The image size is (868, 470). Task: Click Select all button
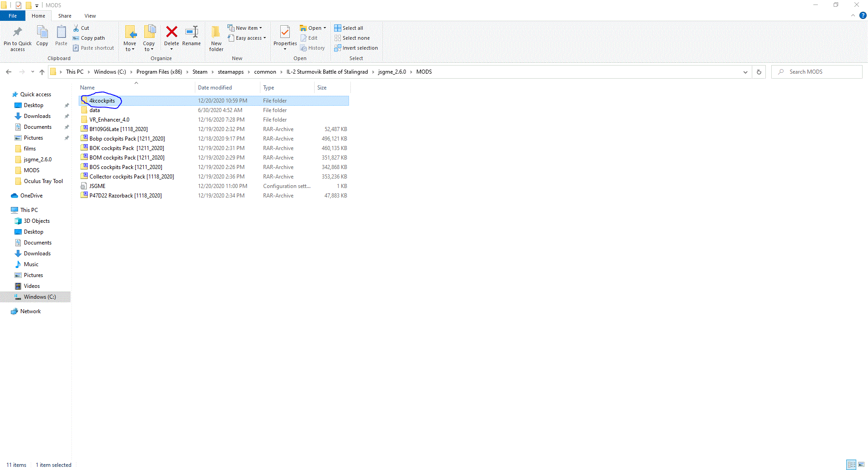tap(349, 28)
